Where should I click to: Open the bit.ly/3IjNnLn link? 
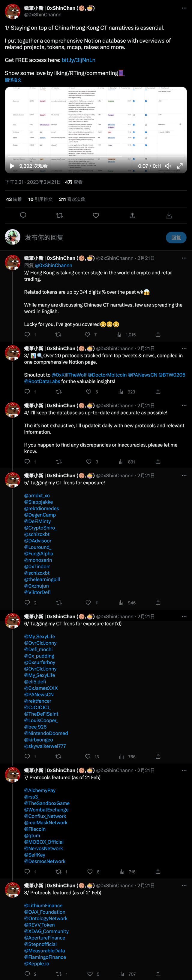pyautogui.click(x=78, y=60)
